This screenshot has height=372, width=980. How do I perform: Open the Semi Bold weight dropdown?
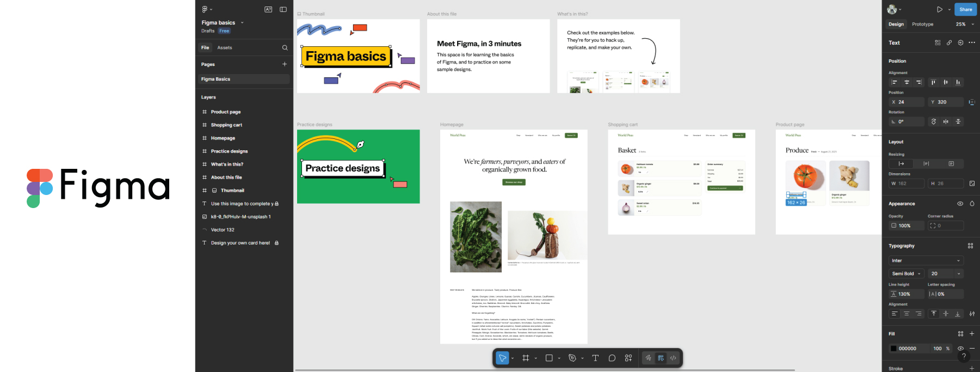point(907,273)
